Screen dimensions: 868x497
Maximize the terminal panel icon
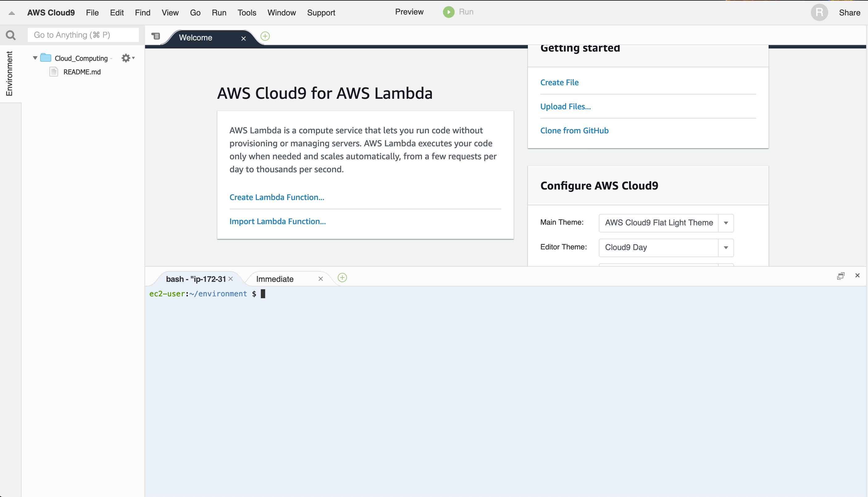pos(840,276)
